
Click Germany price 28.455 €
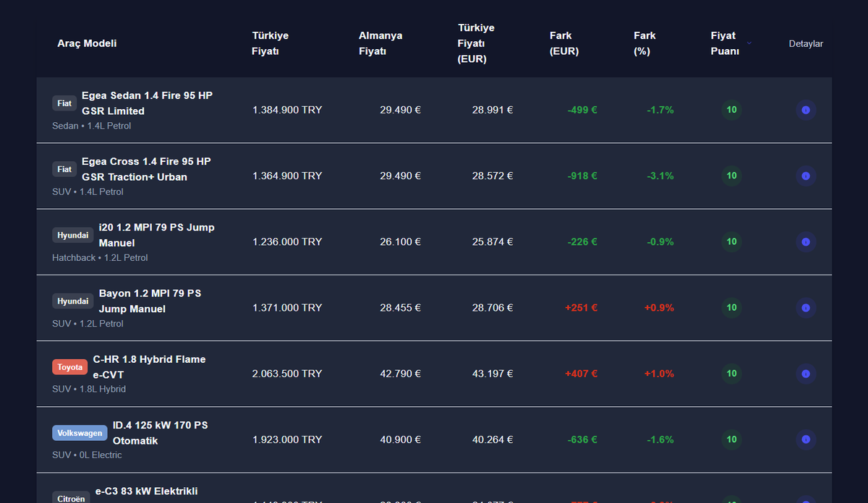pyautogui.click(x=400, y=307)
